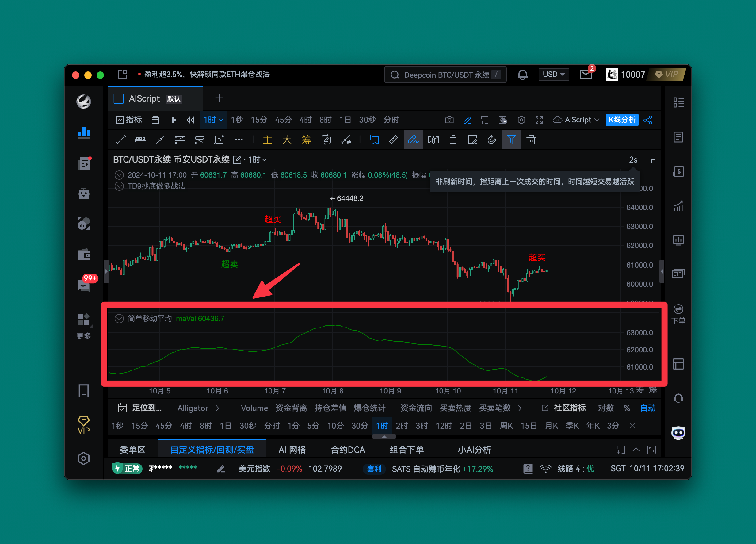Select the ruler measurement tool
Viewport: 756px width, 544px height.
tap(393, 140)
